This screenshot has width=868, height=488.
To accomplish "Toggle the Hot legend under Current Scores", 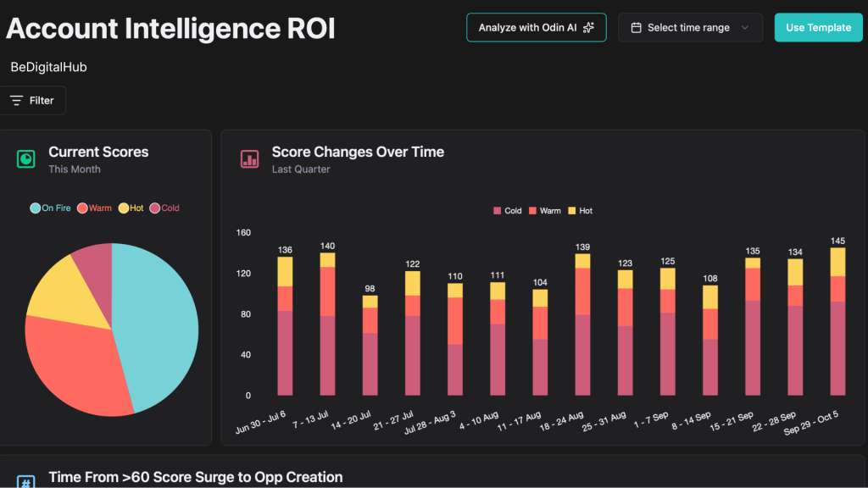I will tap(131, 208).
